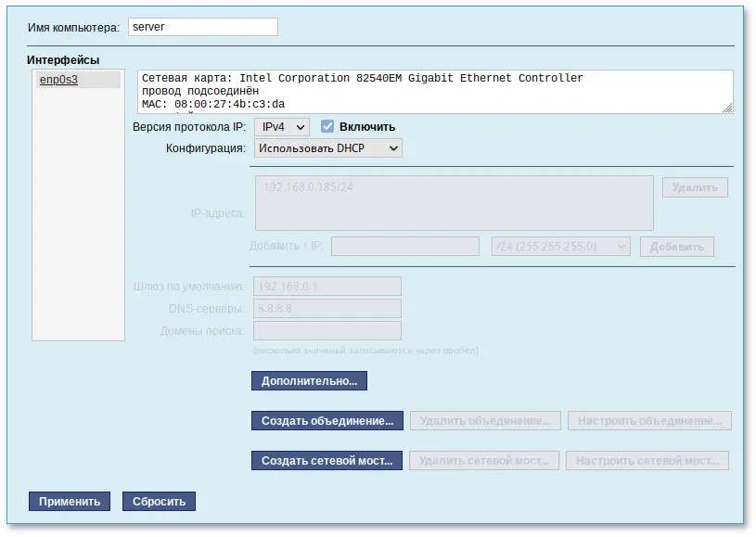Click the «Удалить сетевой мост...» button
Screen dimensions: 756x537
[483, 460]
